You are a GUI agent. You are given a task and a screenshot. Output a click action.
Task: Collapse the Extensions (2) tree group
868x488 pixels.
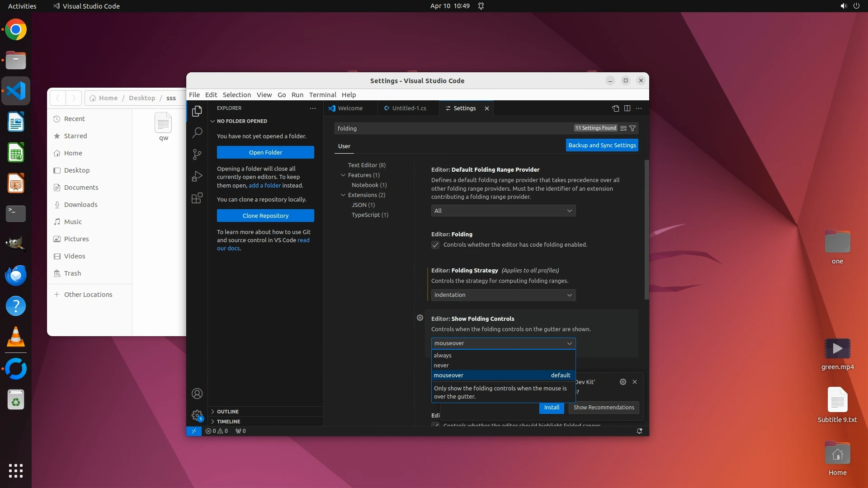(343, 195)
